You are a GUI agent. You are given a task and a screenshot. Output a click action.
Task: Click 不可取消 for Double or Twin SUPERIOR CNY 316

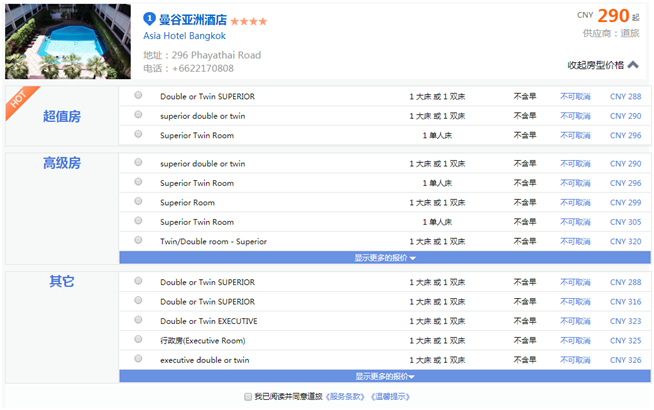tap(575, 302)
